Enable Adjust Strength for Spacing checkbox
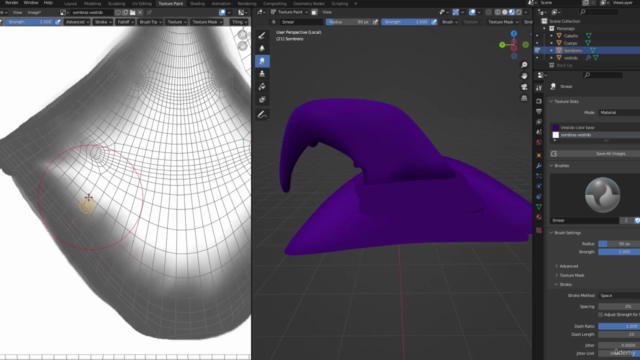The height and width of the screenshot is (360, 640). pos(600,315)
